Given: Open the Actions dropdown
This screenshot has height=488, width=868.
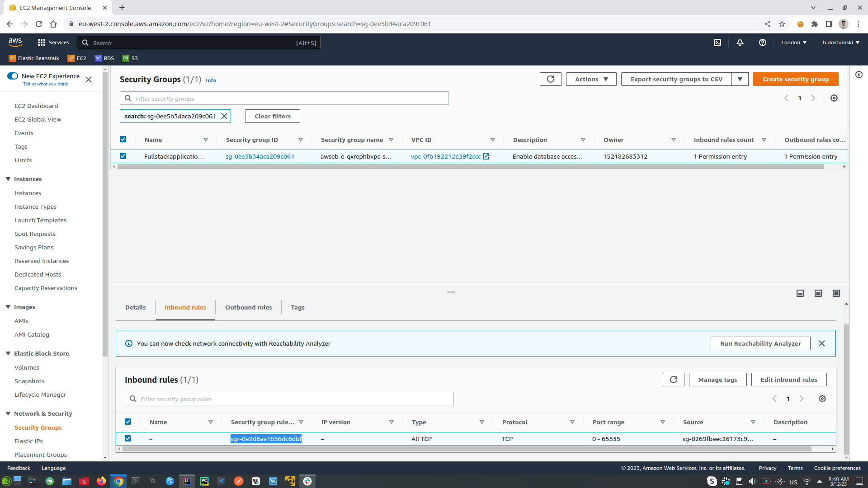Looking at the screenshot, I should tap(591, 79).
